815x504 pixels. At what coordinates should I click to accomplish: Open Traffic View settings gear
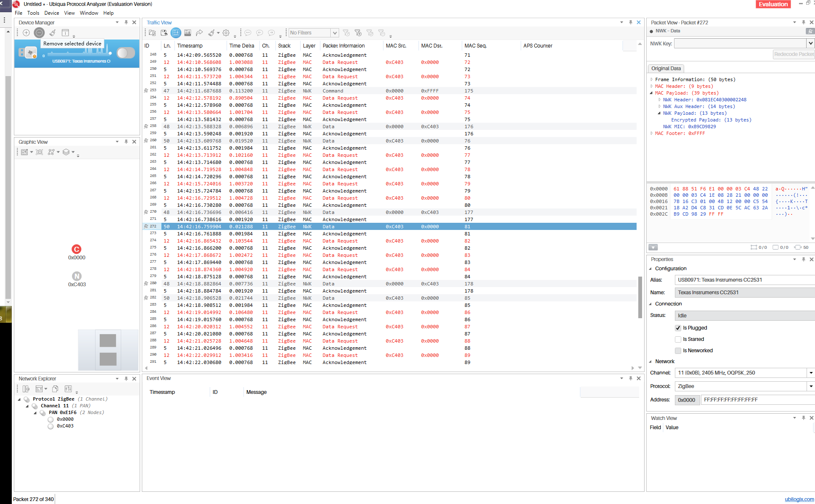[226, 33]
